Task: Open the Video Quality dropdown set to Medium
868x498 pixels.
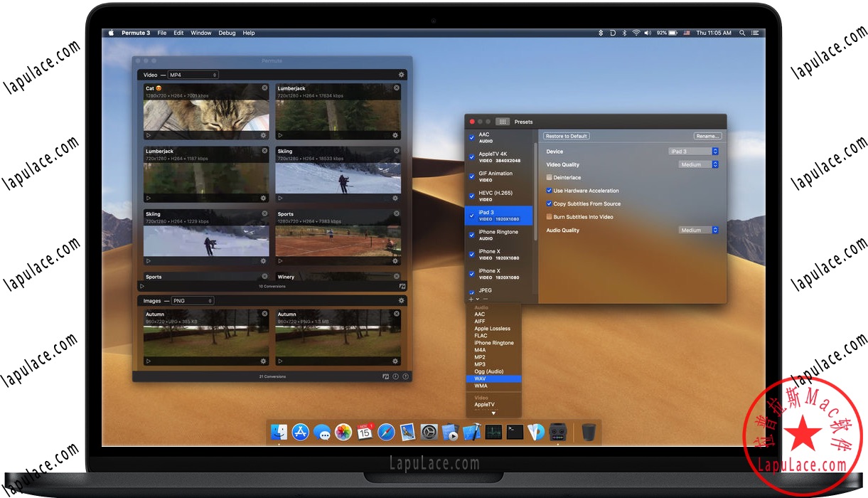Action: point(697,164)
